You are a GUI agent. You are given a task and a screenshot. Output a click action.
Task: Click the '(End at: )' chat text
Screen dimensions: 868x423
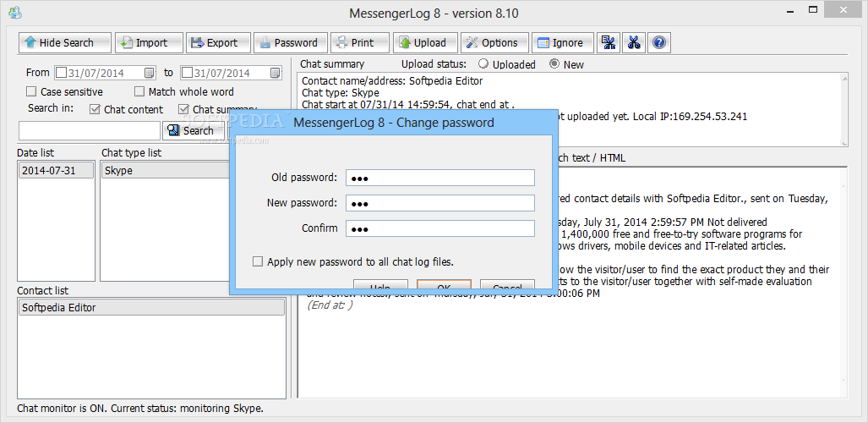click(330, 305)
